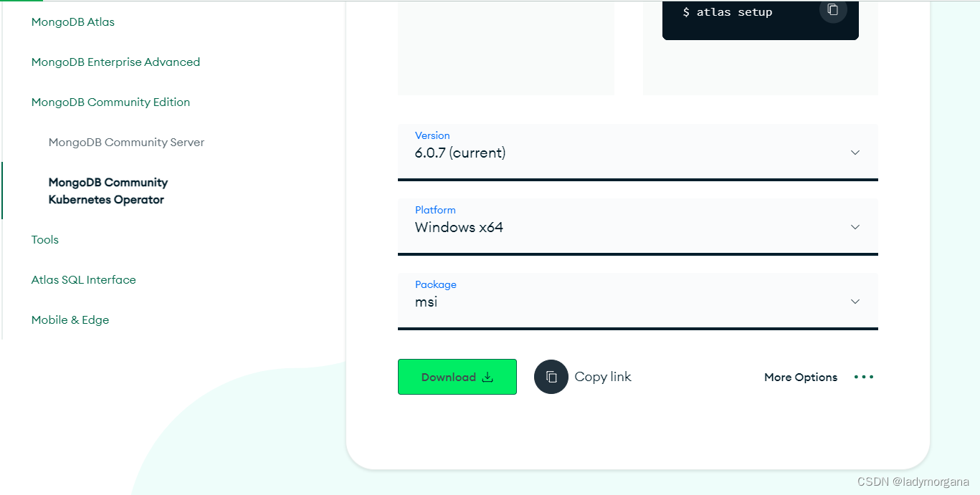
Task: Open the More Options ellipsis
Action: click(864, 377)
